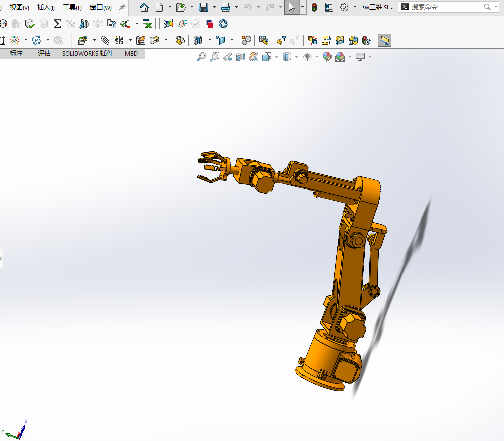This screenshot has width=504, height=441.
Task: Expand the Options gear dropdown
Action: click(355, 7)
